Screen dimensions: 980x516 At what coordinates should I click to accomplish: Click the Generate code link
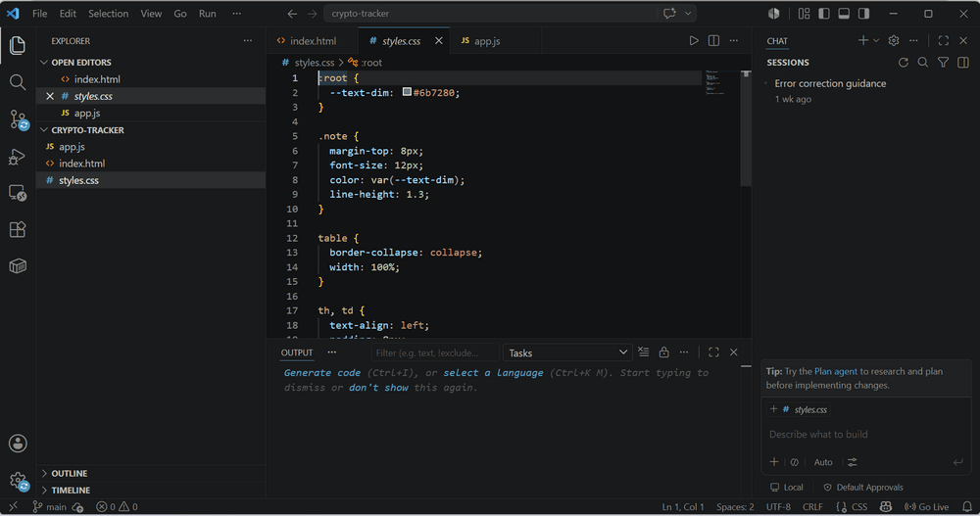coord(321,373)
